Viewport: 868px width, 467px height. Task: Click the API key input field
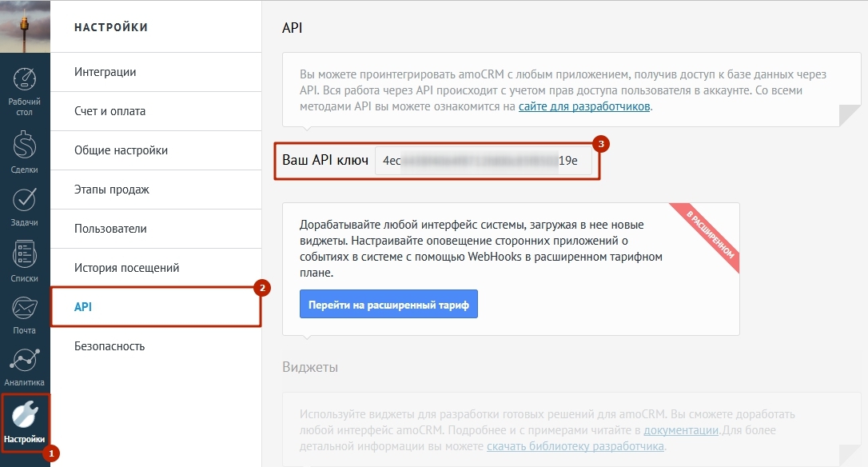tap(483, 161)
